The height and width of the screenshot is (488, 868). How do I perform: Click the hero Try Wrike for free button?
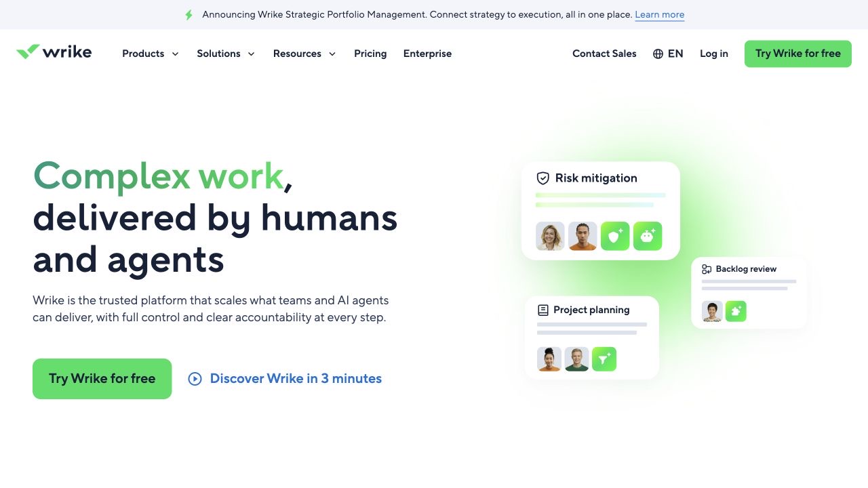(x=102, y=379)
